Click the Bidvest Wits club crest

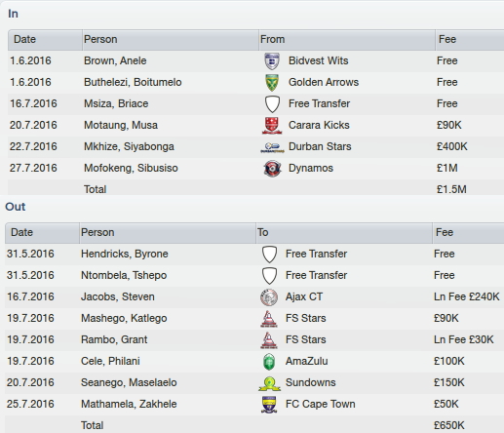(x=272, y=61)
